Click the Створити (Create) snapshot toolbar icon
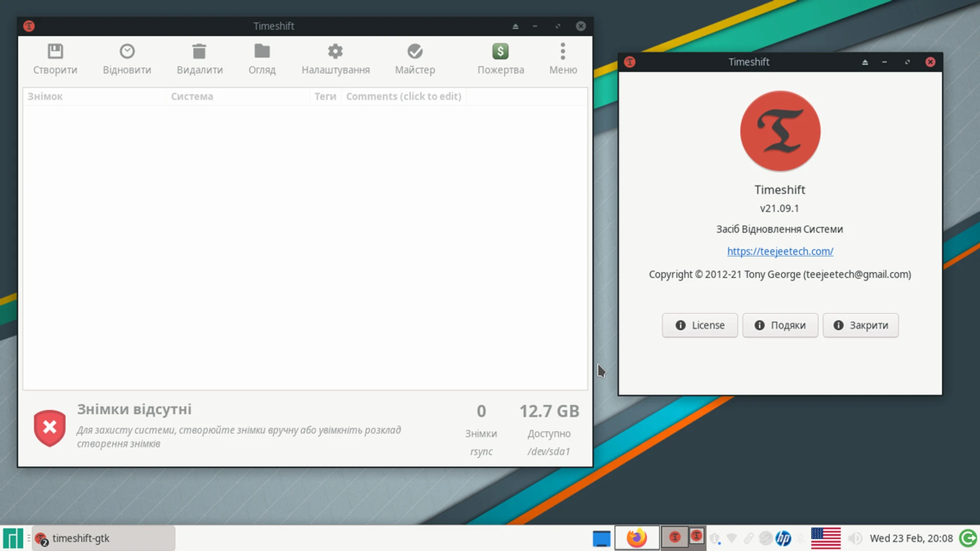This screenshot has height=551, width=980. pos(55,52)
